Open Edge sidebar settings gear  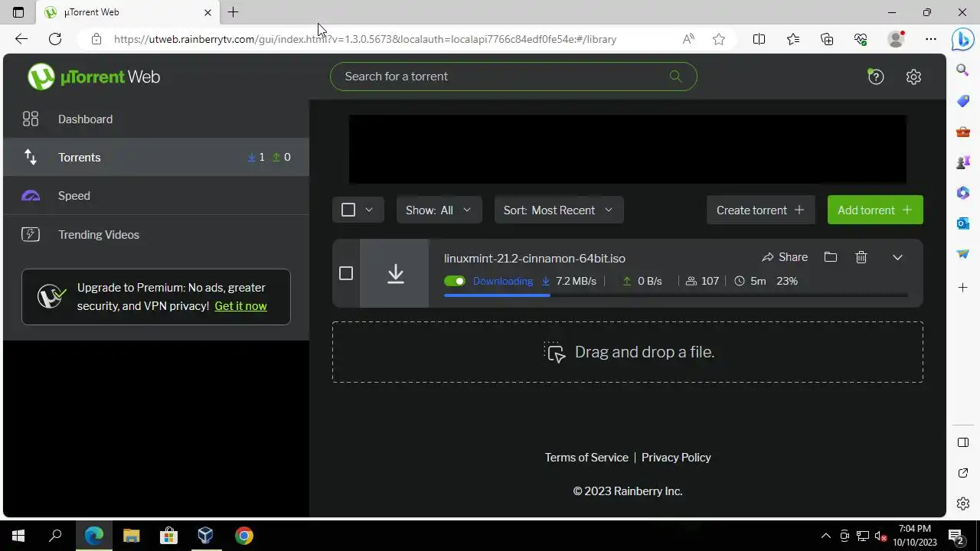[x=963, y=504]
